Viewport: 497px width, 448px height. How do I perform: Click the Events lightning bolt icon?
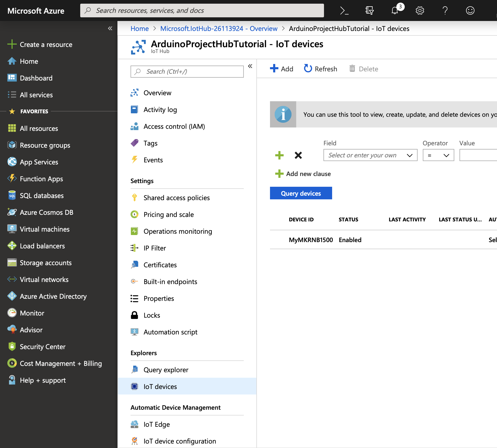click(134, 160)
